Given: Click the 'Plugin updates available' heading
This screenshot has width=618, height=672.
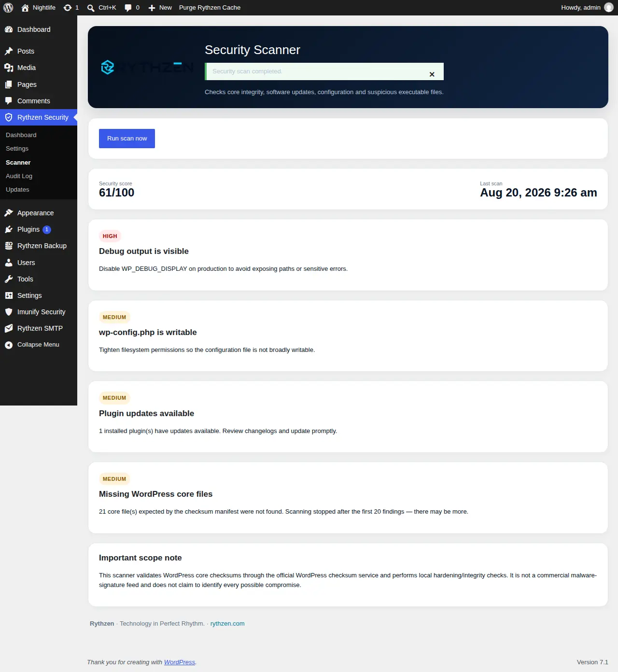Looking at the screenshot, I should pos(146,413).
